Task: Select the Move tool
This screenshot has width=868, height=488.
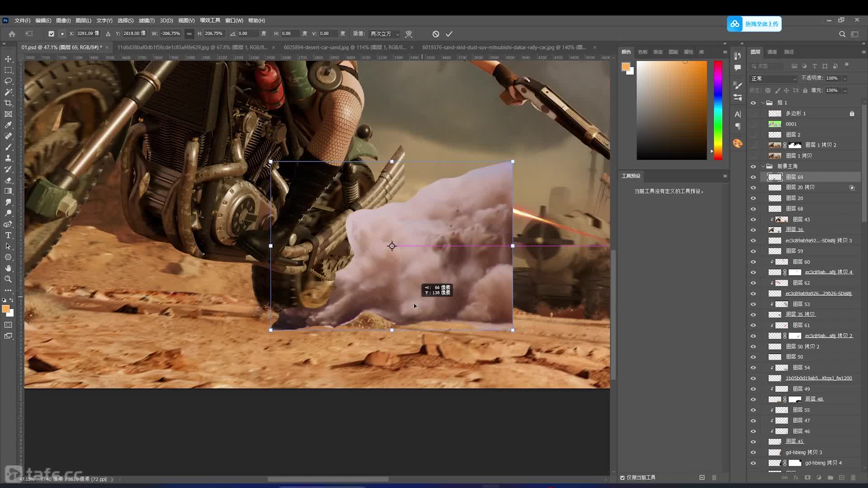Action: [8, 59]
